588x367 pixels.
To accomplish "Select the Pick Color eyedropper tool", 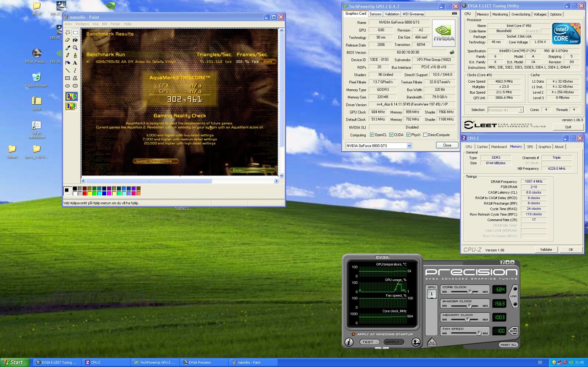I will click(x=68, y=48).
